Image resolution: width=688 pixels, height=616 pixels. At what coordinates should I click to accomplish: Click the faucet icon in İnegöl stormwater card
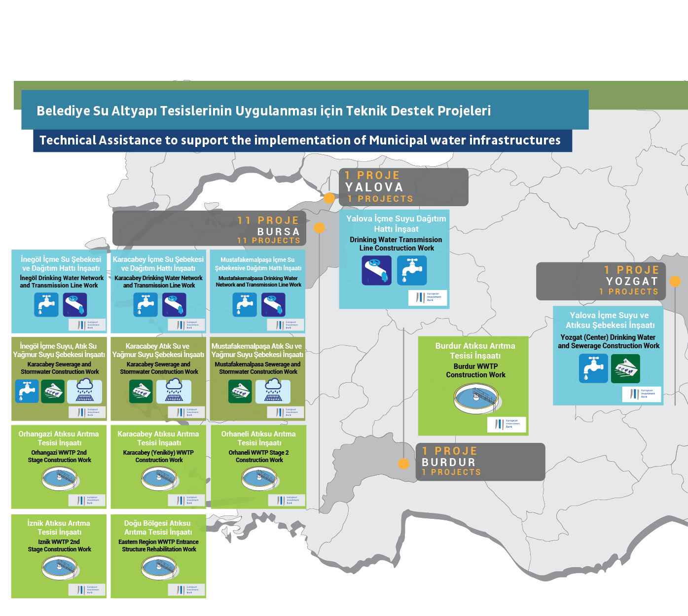(27, 392)
